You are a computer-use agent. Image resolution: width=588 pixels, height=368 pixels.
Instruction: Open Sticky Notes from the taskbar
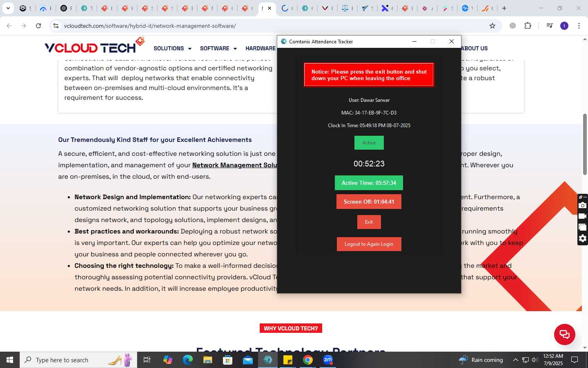coord(288,360)
